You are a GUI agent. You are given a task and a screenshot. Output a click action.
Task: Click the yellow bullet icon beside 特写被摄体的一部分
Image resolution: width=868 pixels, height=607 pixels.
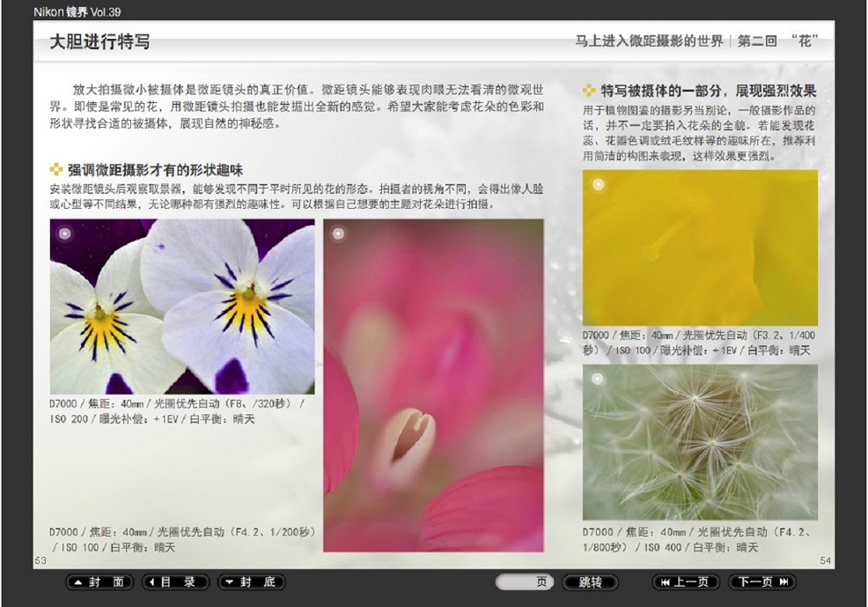589,91
